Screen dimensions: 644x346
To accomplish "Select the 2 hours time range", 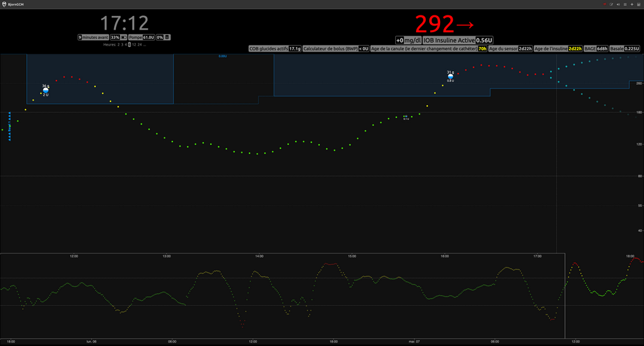I will coord(119,44).
